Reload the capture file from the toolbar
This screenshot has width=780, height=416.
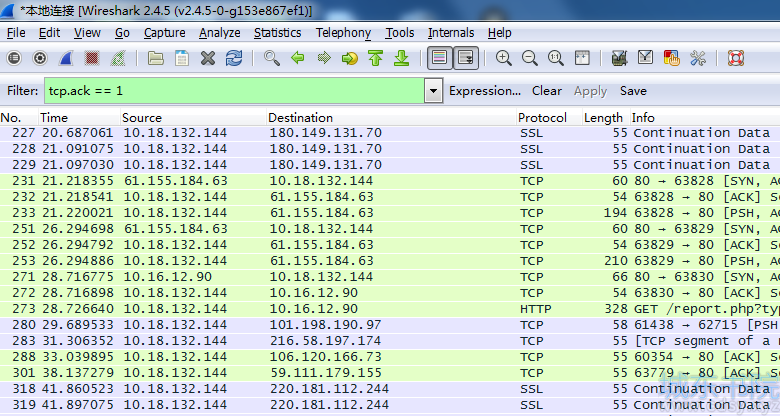pyautogui.click(x=234, y=58)
